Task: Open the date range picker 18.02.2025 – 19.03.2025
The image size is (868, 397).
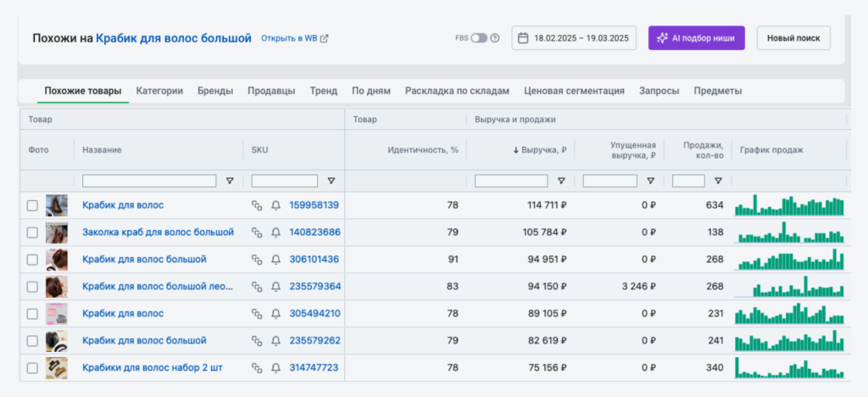Action: (x=574, y=38)
